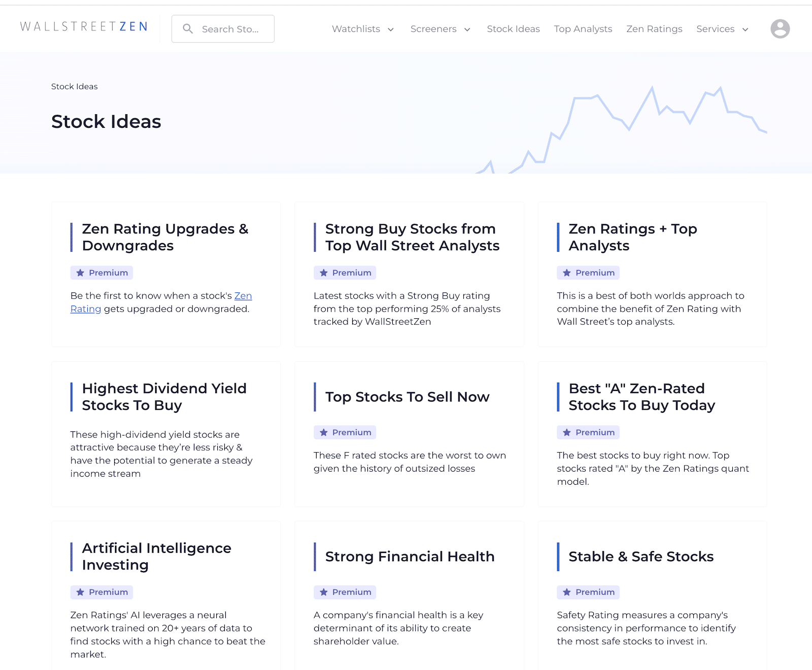Click Premium star badge under Zen Rating Upgrades
812x670 pixels.
point(101,273)
